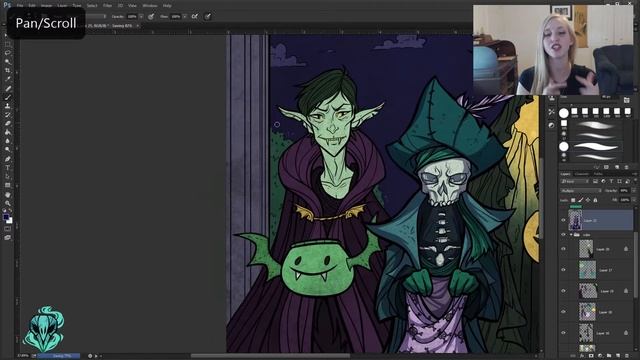The image size is (640, 360).
Task: Enable airbrush mode icon
Action: [x=194, y=16]
